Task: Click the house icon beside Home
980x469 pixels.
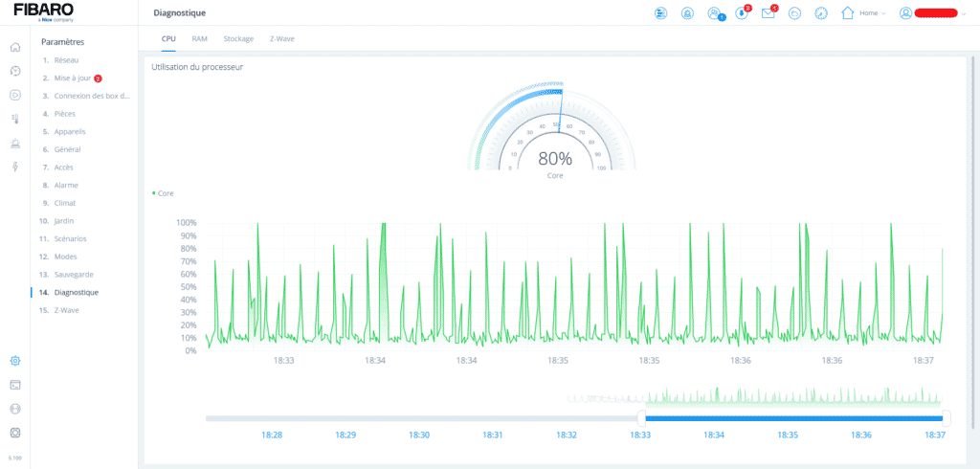Action: point(848,12)
